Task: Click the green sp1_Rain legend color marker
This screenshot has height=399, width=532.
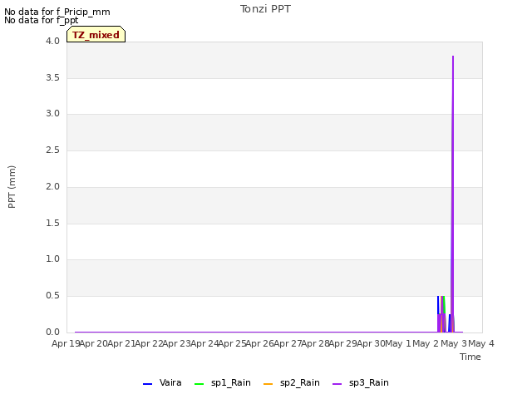Action: pyautogui.click(x=199, y=384)
